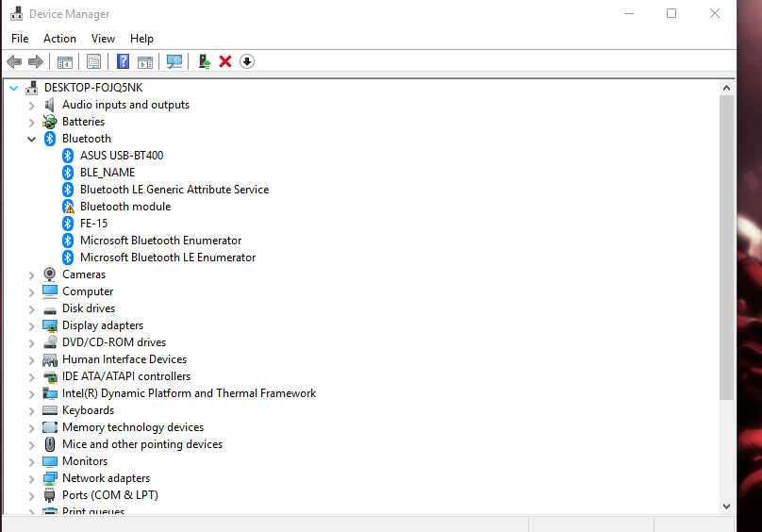This screenshot has height=532, width=762.
Task: Click the blue Help question mark icon
Action: tap(123, 61)
